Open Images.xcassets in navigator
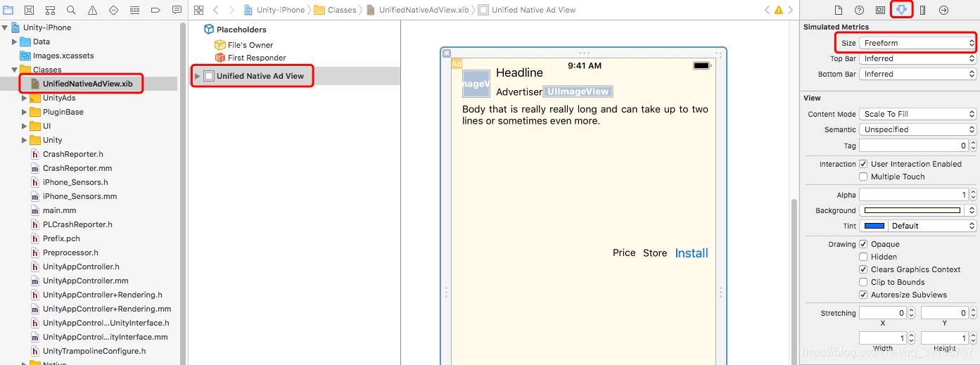The width and height of the screenshot is (980, 365). coord(63,56)
